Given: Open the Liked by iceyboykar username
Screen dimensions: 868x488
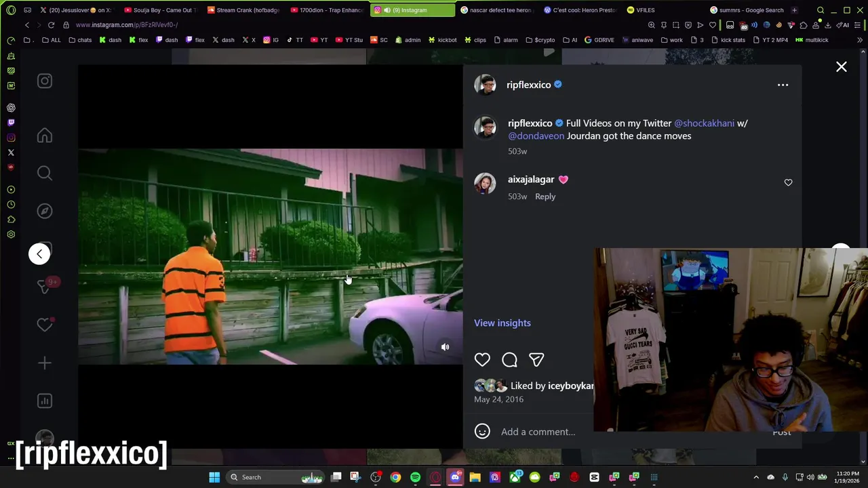Looking at the screenshot, I should tap(570, 386).
